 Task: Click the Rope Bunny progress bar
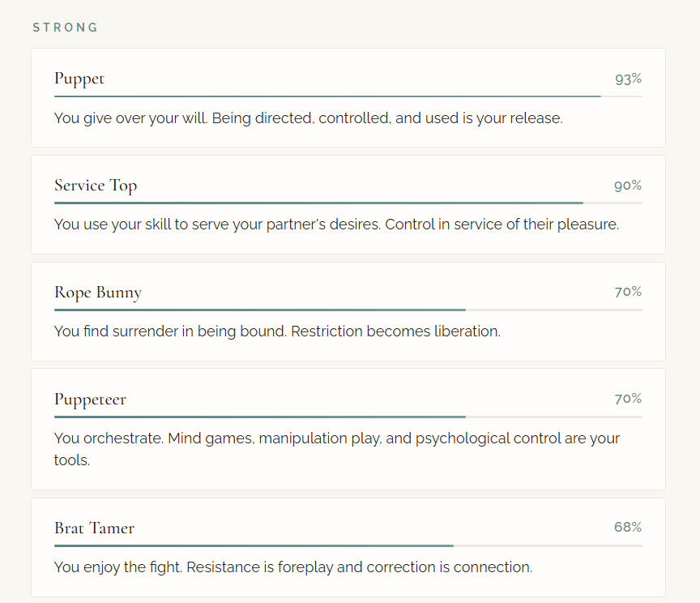[x=348, y=310]
